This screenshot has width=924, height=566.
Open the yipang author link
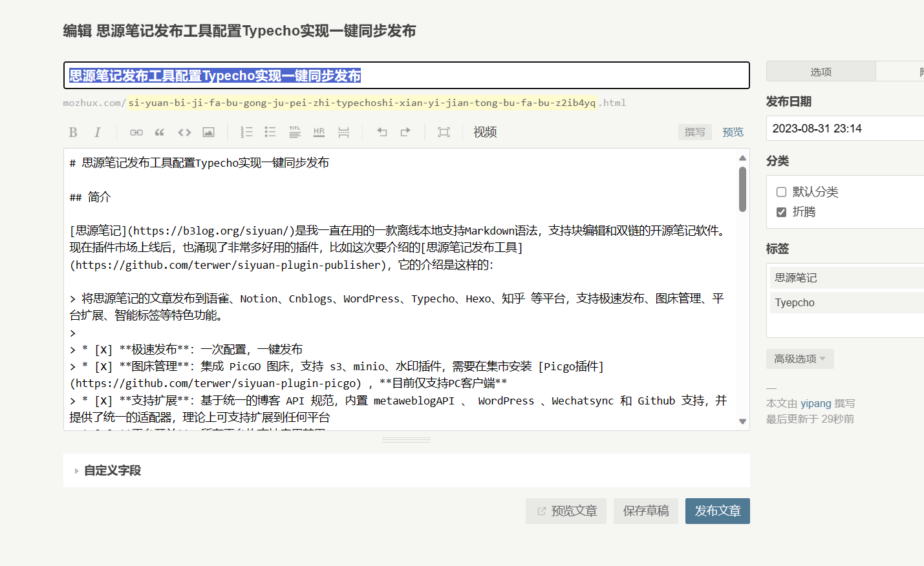point(816,403)
